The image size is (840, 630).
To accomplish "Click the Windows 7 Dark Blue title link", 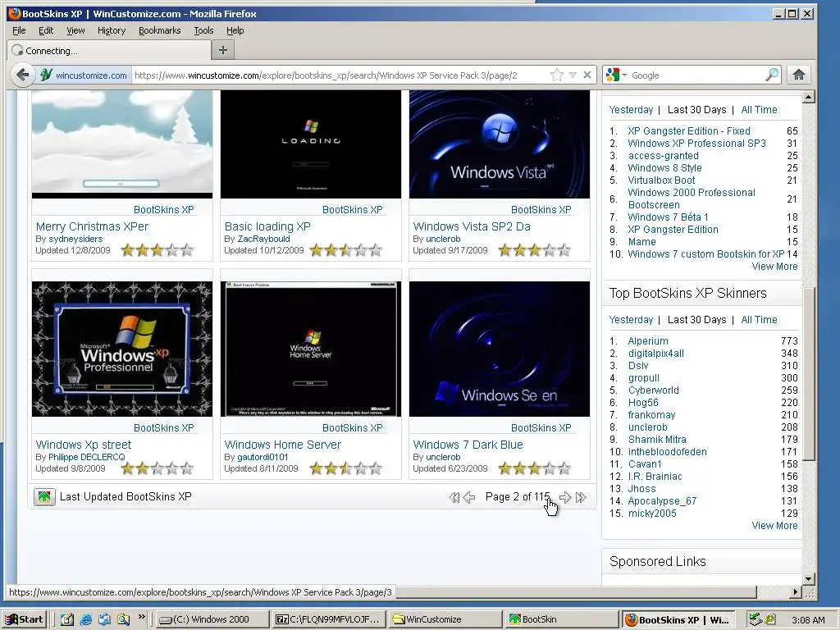I will coord(468,445).
